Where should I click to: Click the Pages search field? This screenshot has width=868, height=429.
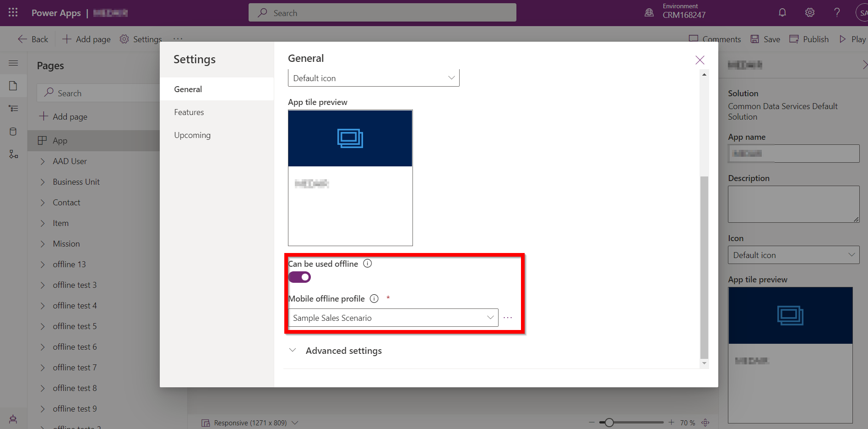coord(98,93)
